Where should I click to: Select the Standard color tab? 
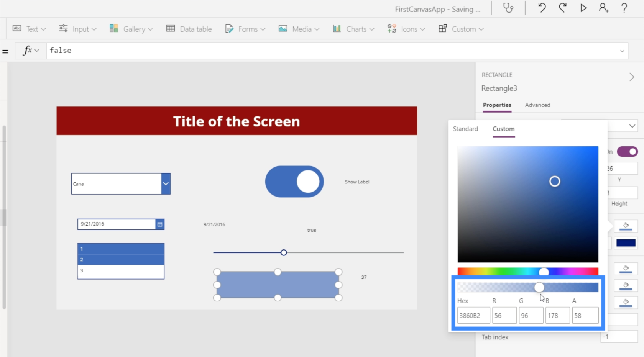pos(465,129)
